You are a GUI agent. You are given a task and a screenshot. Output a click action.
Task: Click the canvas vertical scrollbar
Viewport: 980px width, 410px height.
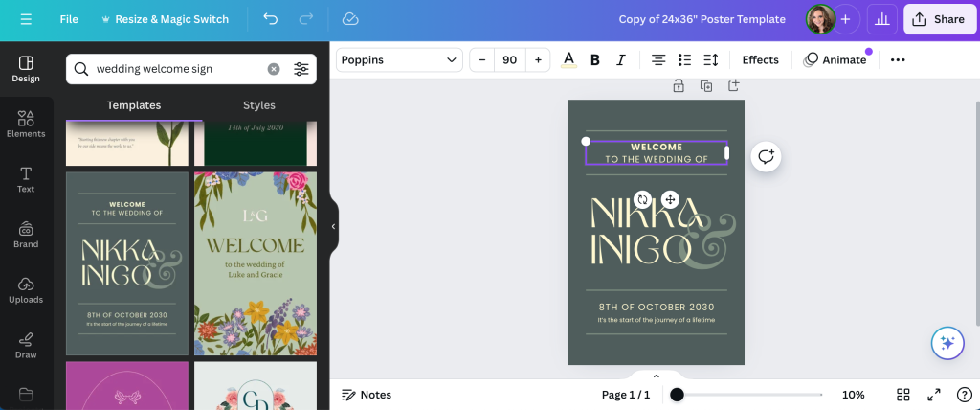[x=977, y=213]
